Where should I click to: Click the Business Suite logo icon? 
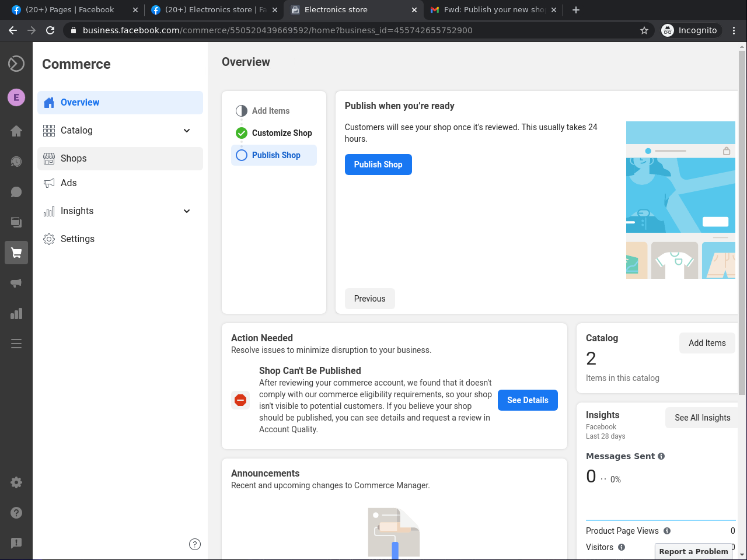16,64
